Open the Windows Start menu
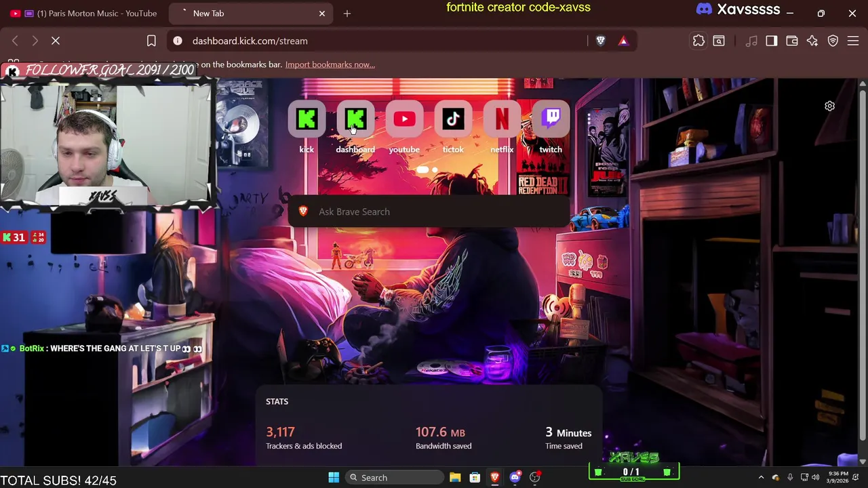The image size is (868, 488). (x=334, y=478)
